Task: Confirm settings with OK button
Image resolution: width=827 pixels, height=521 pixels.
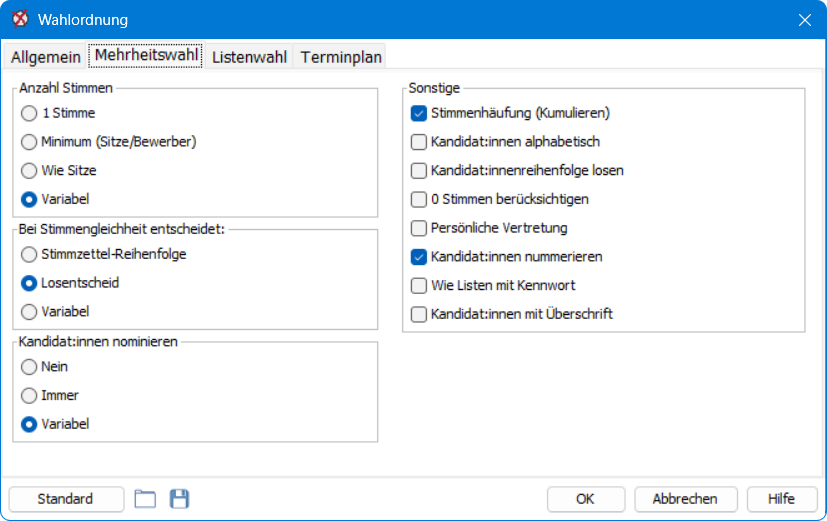Action: click(x=585, y=499)
